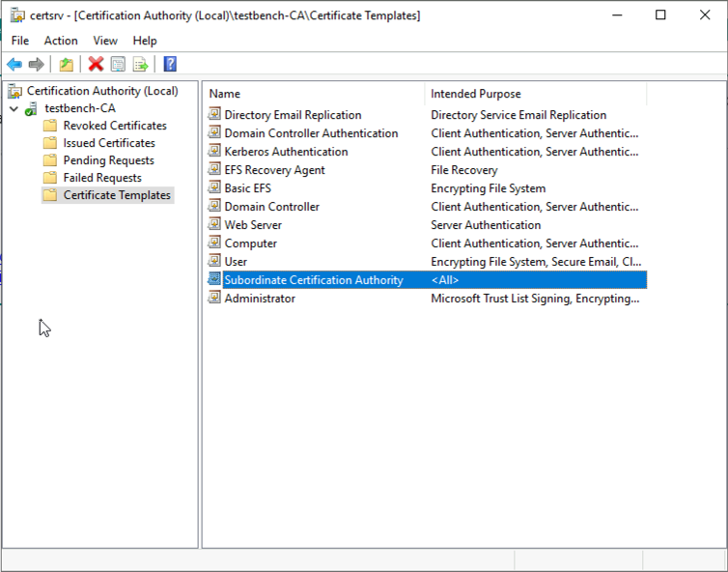Image resolution: width=728 pixels, height=572 pixels.
Task: Click the Kerberos Authentication template icon
Action: (x=214, y=151)
